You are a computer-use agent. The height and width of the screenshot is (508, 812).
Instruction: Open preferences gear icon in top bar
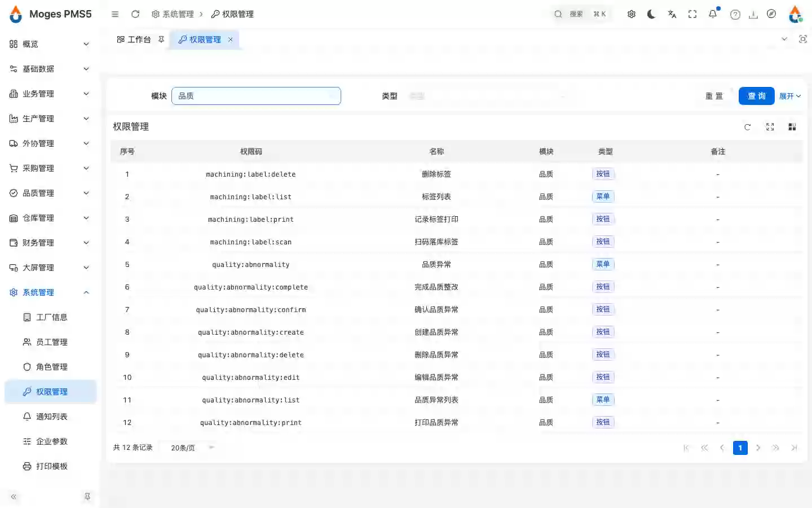632,14
